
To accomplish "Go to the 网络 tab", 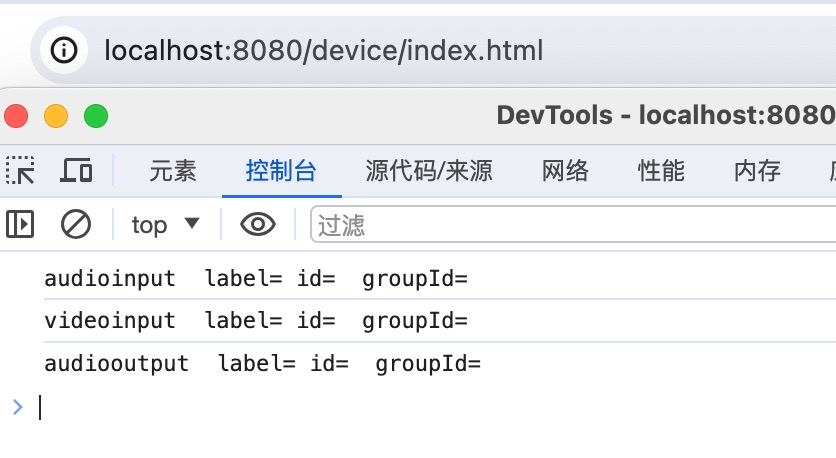I will [x=565, y=171].
